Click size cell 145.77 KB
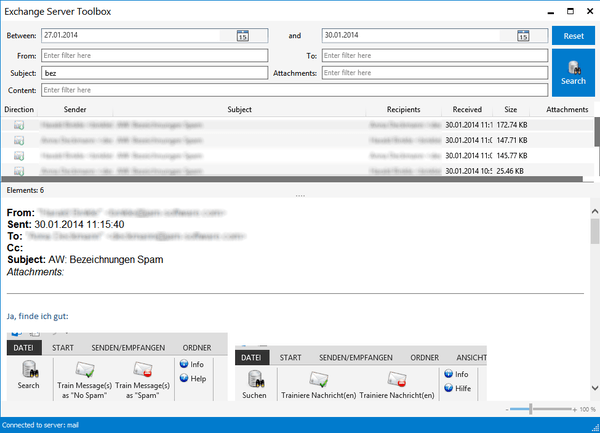 click(512, 156)
